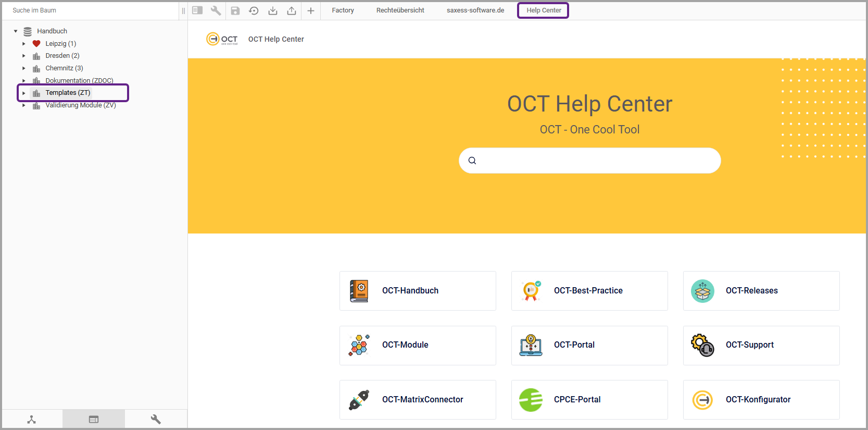Click the download/import icon in toolbar
Screen dimensions: 868x430
click(273, 10)
